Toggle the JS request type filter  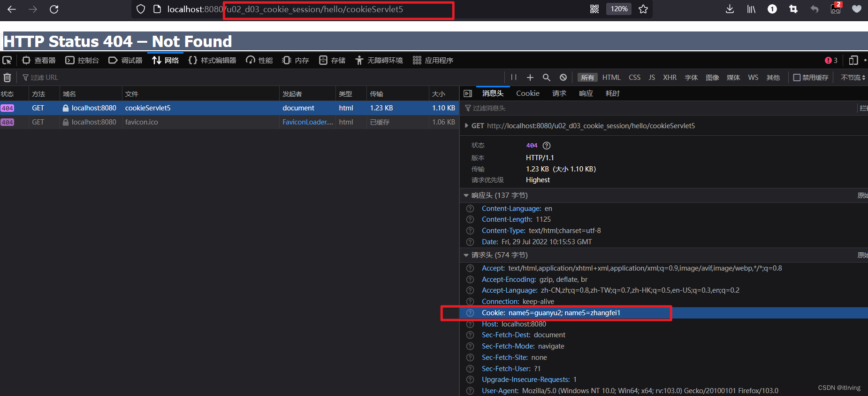click(x=652, y=78)
